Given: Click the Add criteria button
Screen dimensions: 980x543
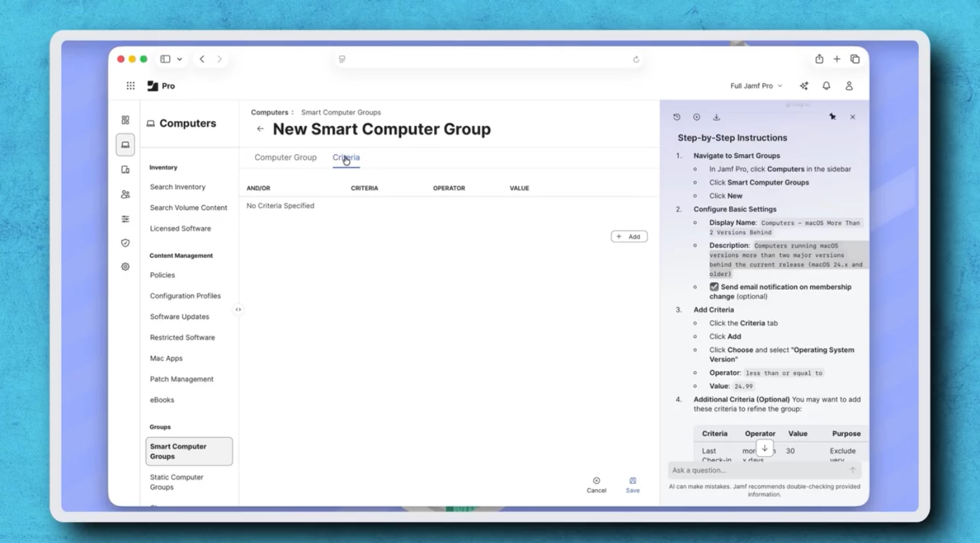Looking at the screenshot, I should 629,237.
